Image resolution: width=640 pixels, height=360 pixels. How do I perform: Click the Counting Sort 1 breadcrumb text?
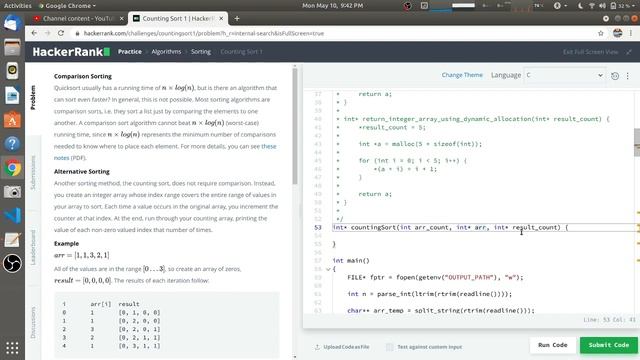tap(242, 52)
